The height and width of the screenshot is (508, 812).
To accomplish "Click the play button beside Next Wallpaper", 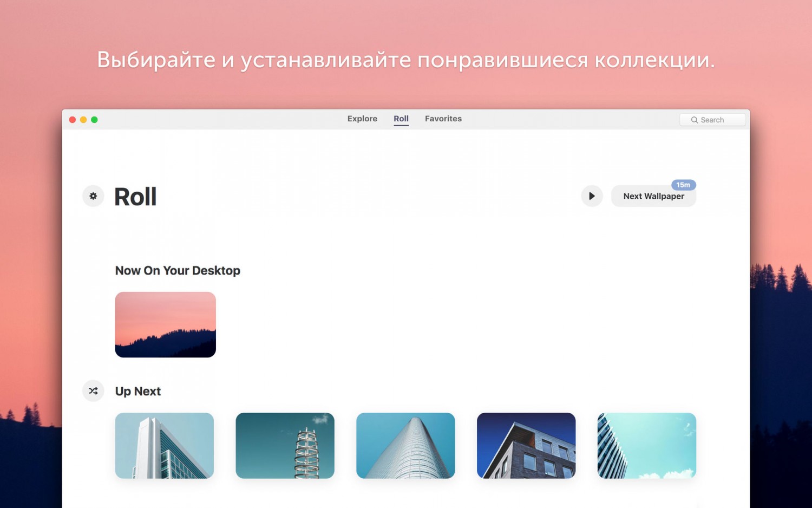I will click(x=592, y=196).
